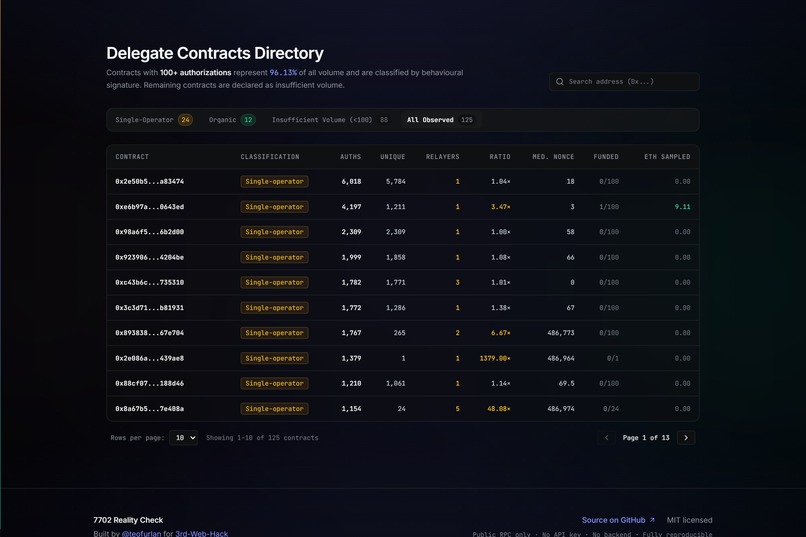Open the Rows per page dropdown
Image resolution: width=806 pixels, height=537 pixels.
[184, 438]
